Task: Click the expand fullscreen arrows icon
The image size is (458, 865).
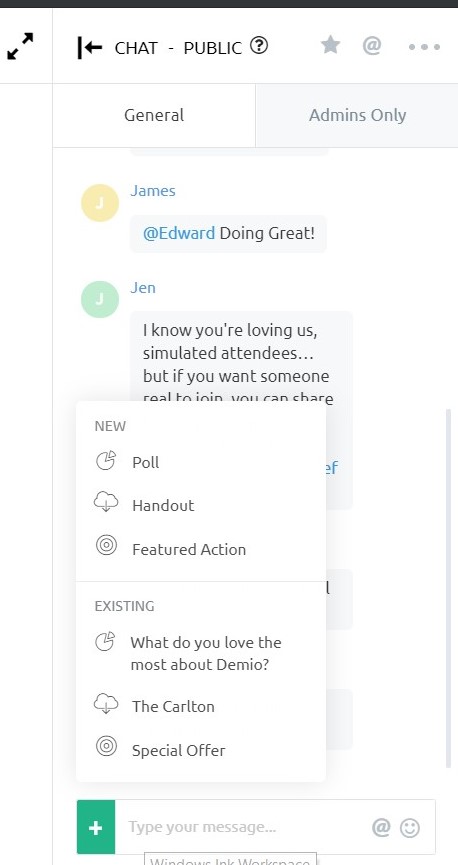Action: (x=20, y=46)
